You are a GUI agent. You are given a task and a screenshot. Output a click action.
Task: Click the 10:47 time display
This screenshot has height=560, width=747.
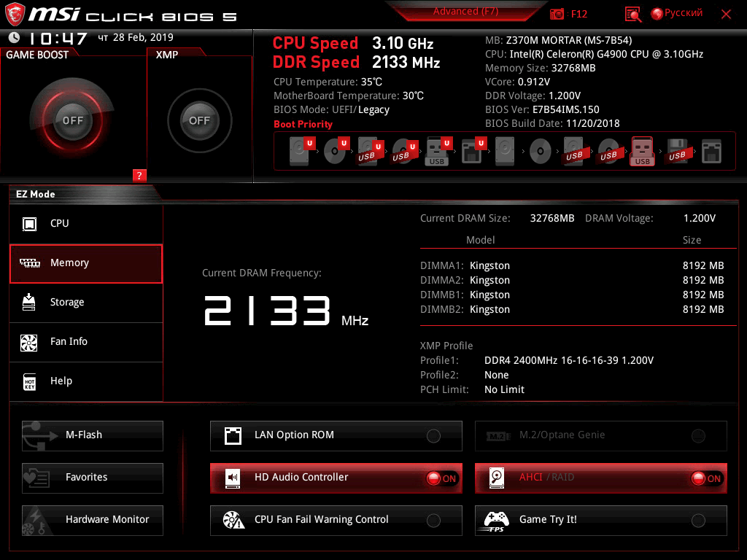pyautogui.click(x=58, y=38)
